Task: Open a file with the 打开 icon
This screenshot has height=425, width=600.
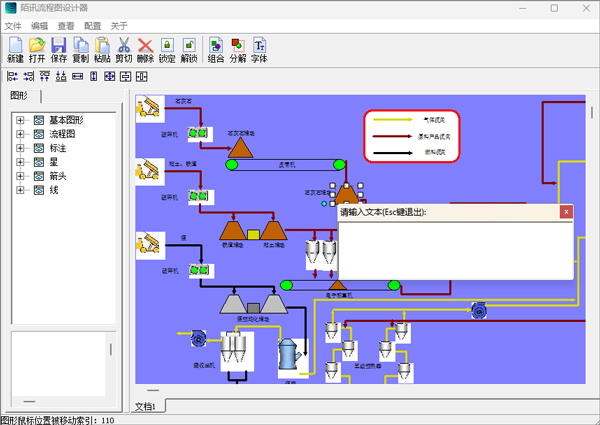Action: 37,46
